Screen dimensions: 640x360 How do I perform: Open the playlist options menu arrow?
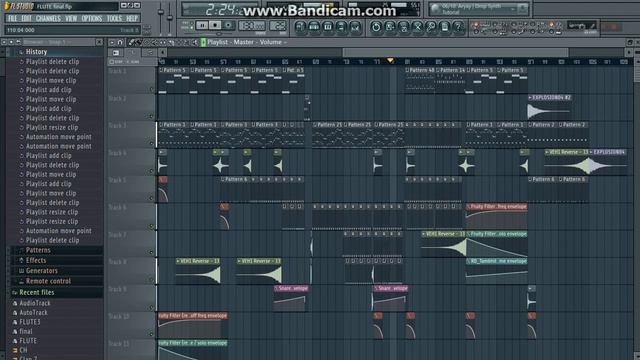pos(112,42)
